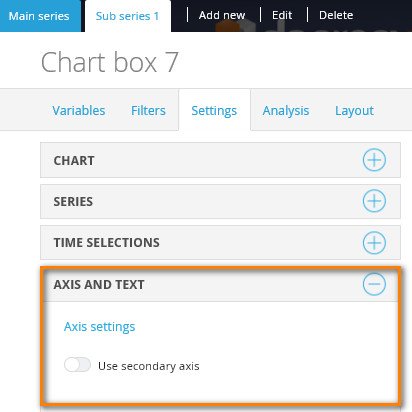The height and width of the screenshot is (412, 412).
Task: Expand the SERIES section plus icon
Action: click(374, 201)
